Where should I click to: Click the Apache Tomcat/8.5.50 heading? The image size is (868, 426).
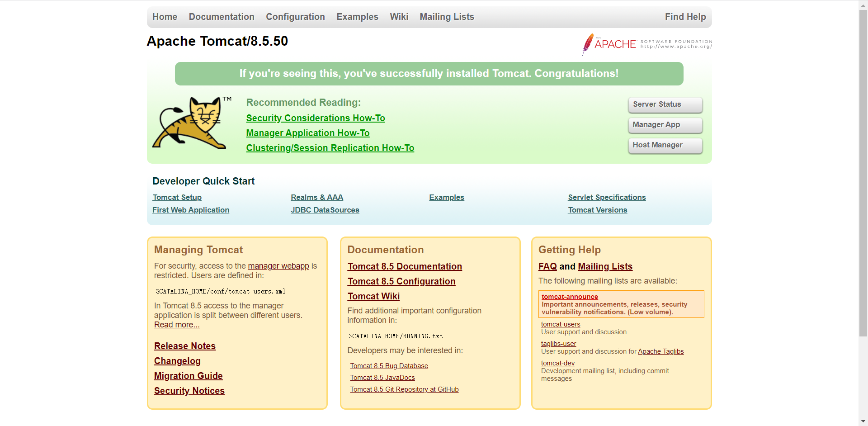[217, 41]
